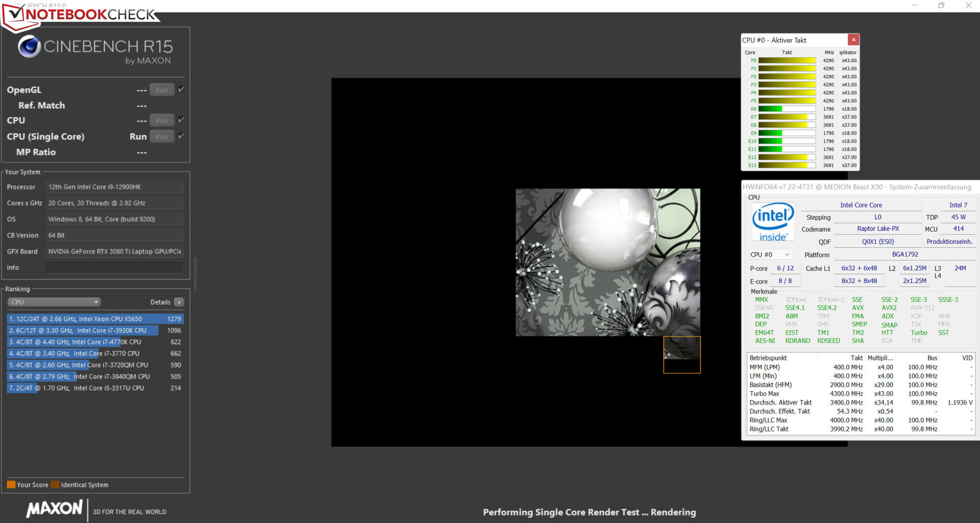
Task: Toggle the OpenGL test checkbox
Action: pos(181,89)
